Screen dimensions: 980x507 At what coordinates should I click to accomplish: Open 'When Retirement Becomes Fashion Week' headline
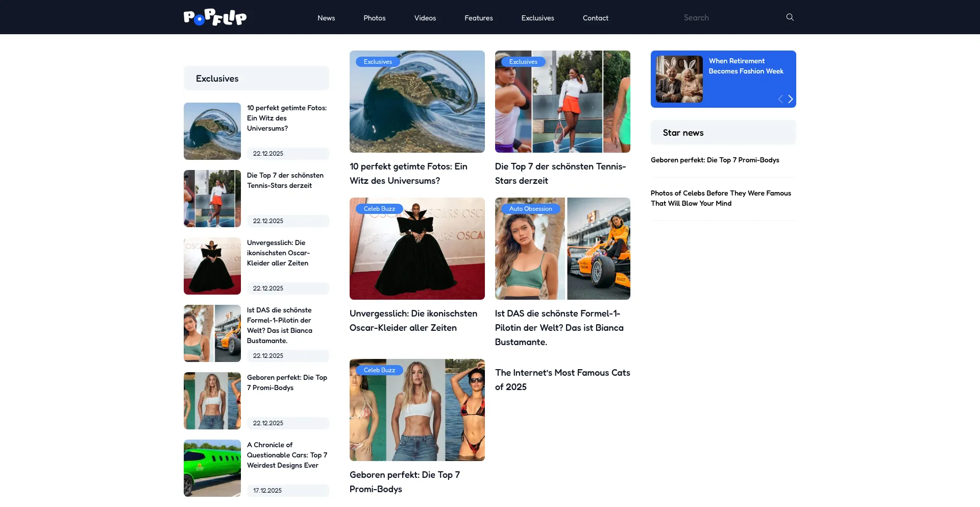tap(745, 66)
